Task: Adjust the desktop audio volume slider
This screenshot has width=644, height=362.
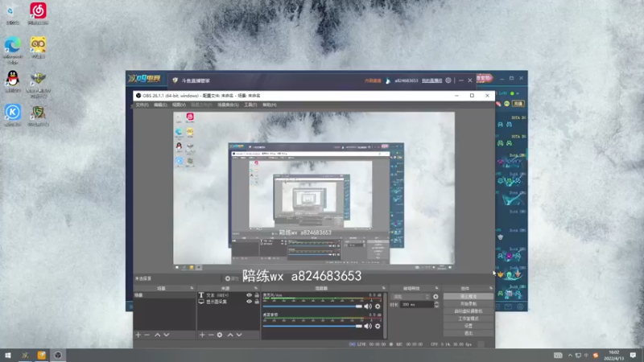Action: [x=312, y=327]
